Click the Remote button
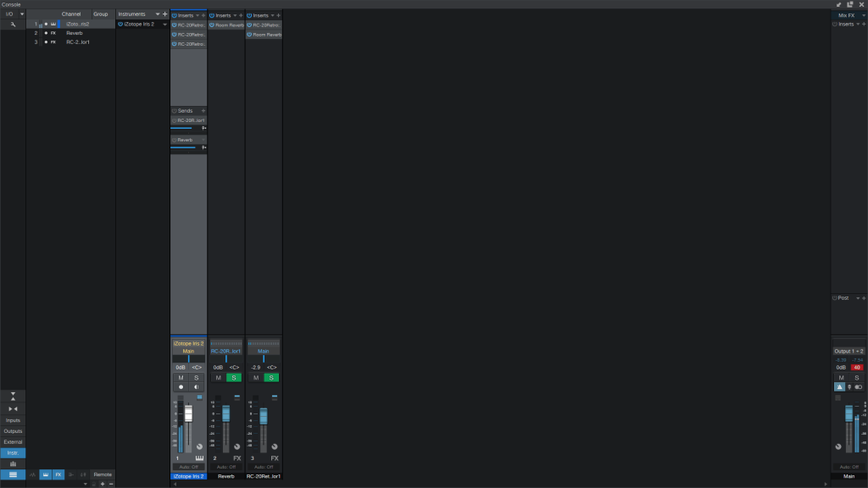This screenshot has width=868, height=488. [x=102, y=474]
